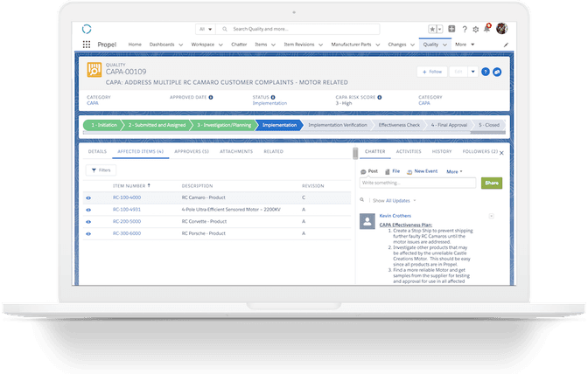Image resolution: width=588 pixels, height=374 pixels.
Task: Toggle the eye icon for RC-100-4000
Action: (88, 197)
